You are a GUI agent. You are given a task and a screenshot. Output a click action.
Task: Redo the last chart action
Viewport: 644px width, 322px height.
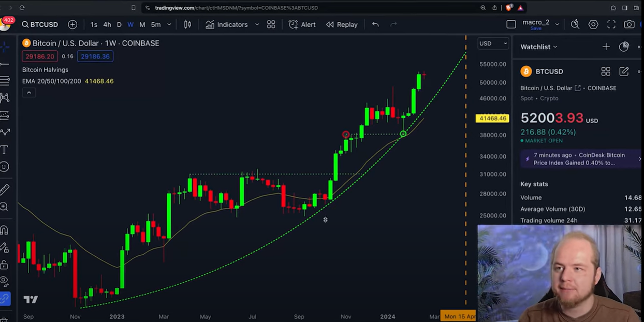(x=393, y=24)
